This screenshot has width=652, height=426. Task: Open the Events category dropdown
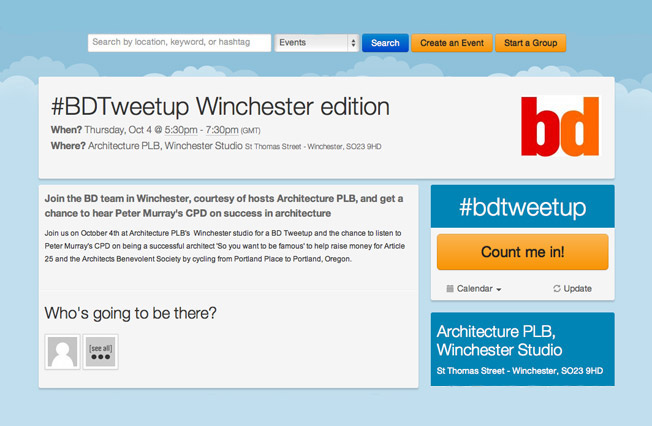tap(317, 43)
